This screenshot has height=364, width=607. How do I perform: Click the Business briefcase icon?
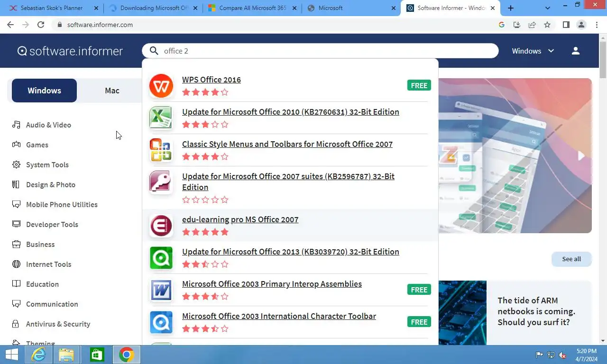(17, 244)
